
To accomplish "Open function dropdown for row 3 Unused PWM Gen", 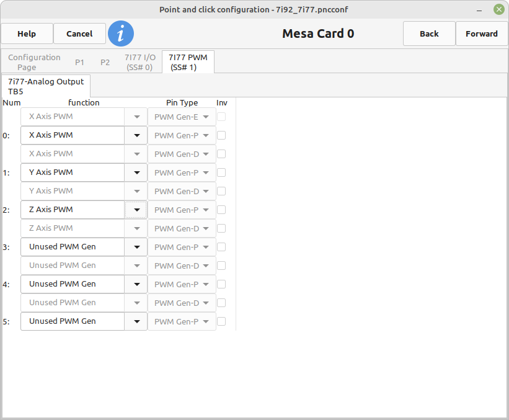I will [x=136, y=247].
